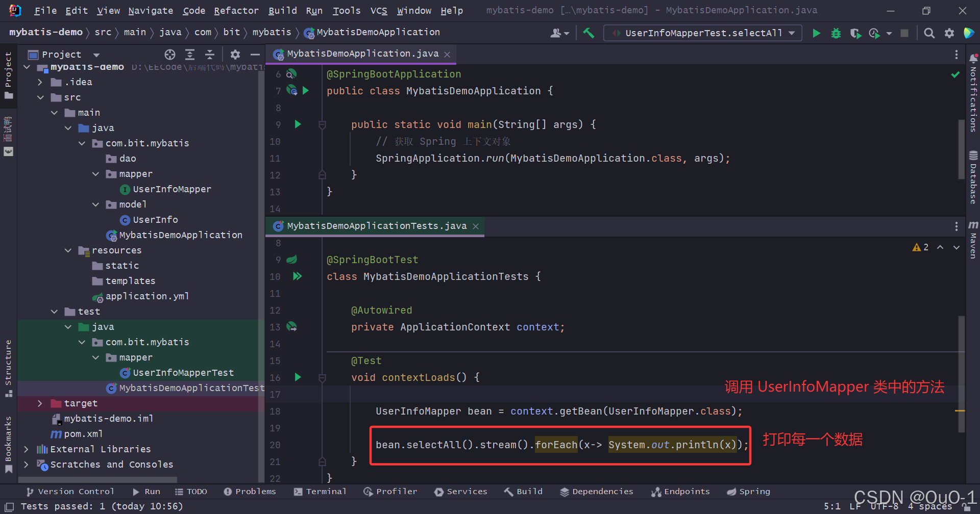Screen dimensions: 980x514
Task: Run contextLoads test from gutter arrow
Action: pos(298,377)
